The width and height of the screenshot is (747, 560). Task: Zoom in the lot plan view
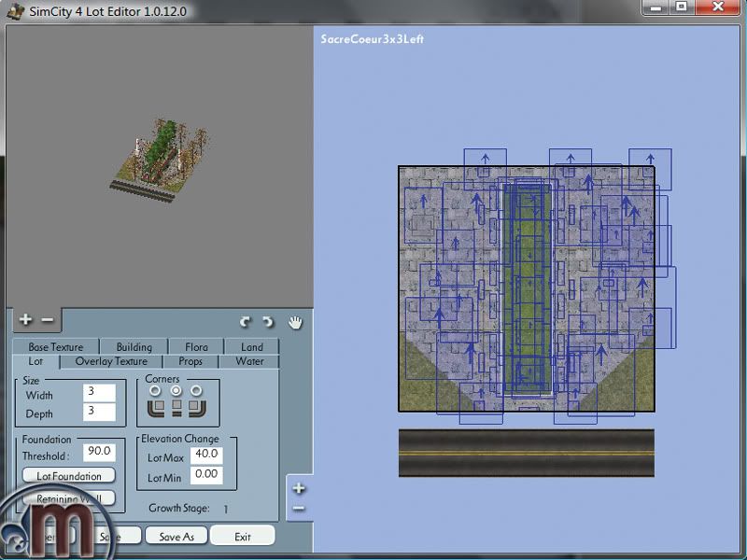299,488
